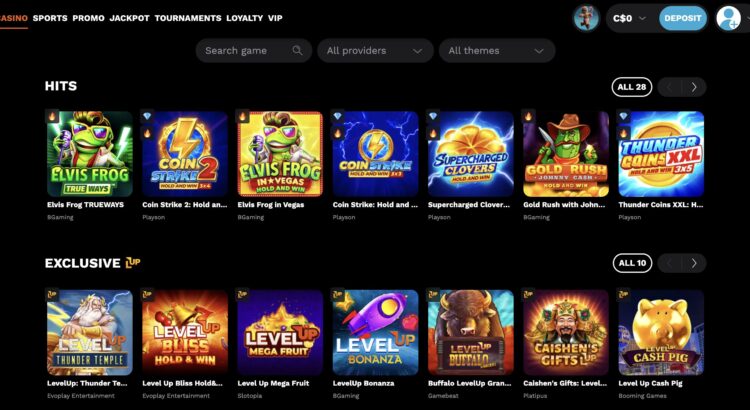
Task: Show ALL 28 hits games
Action: pos(631,87)
